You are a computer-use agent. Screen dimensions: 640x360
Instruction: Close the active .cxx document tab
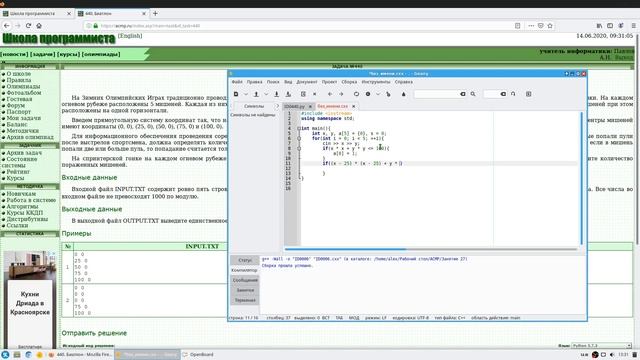click(x=353, y=107)
